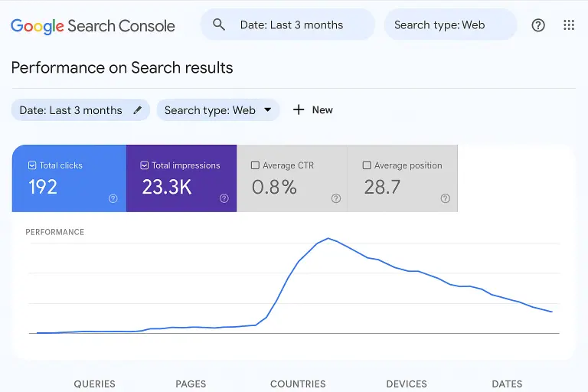Click the header search bar date text
Viewport: 588px width, 392px height.
292,24
